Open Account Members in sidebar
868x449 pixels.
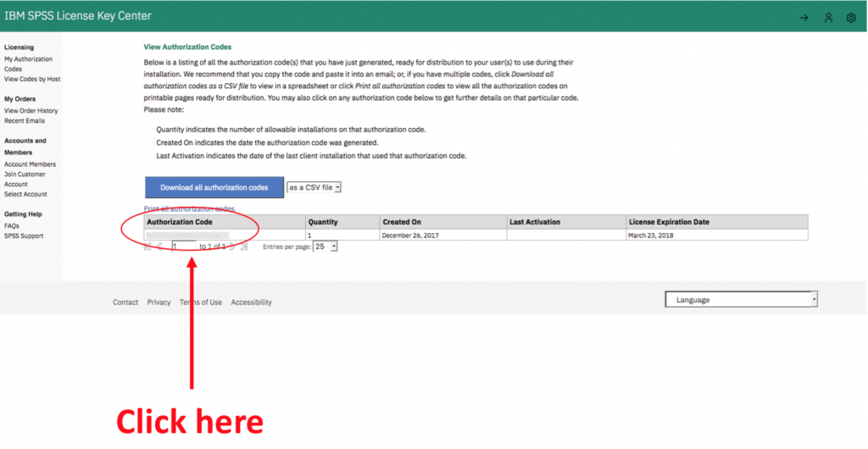pyautogui.click(x=30, y=164)
